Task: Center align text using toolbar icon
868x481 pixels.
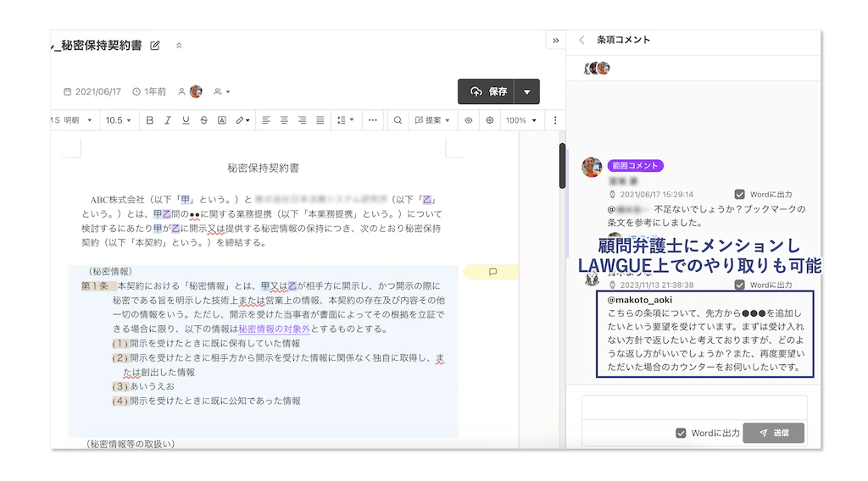Action: point(284,120)
